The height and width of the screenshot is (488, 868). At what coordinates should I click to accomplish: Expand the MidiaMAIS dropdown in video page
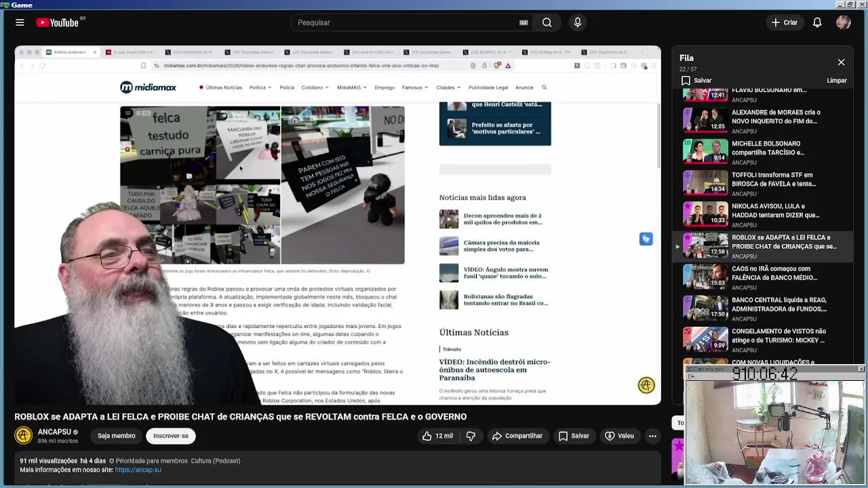[352, 87]
